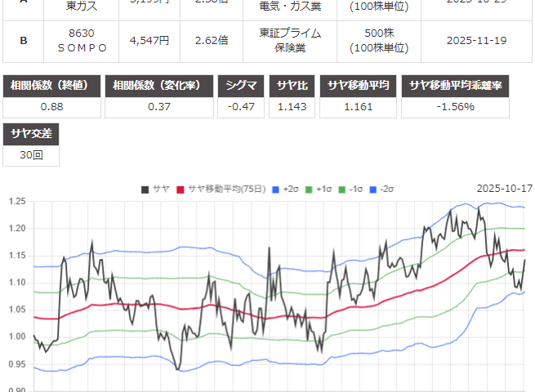Toggle the +1σ line in chart legend

pos(319,189)
